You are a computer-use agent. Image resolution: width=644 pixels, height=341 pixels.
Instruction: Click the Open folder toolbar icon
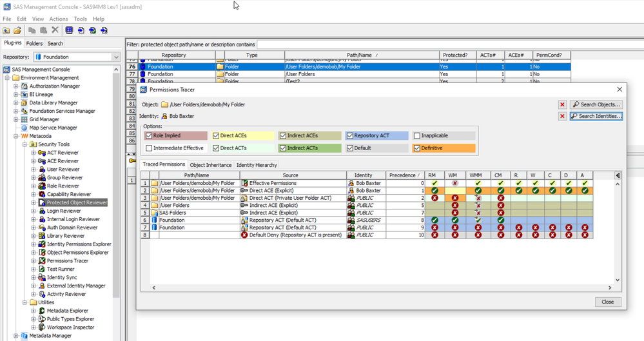pyautogui.click(x=17, y=30)
